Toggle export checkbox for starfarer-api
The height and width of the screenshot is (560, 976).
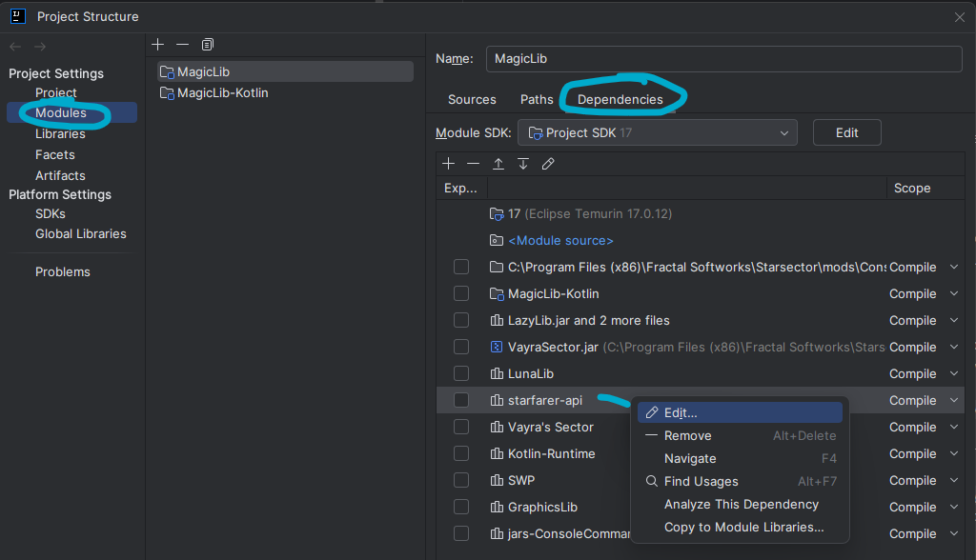pos(461,400)
